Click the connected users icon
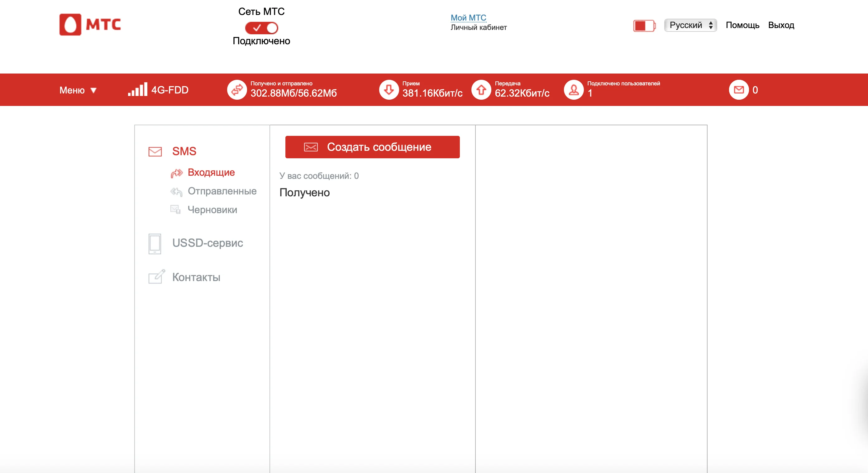The height and width of the screenshot is (473, 868). coord(574,90)
